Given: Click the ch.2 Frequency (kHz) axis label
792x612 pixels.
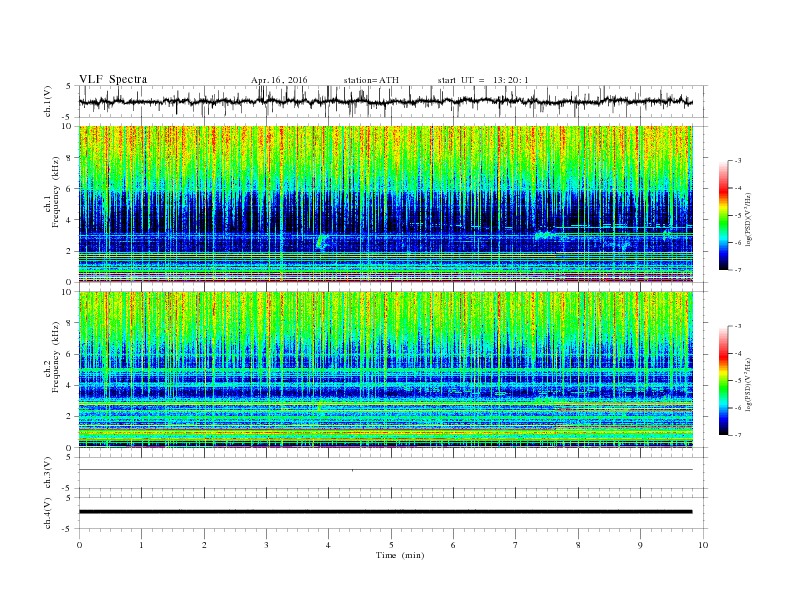Looking at the screenshot, I should [52, 357].
